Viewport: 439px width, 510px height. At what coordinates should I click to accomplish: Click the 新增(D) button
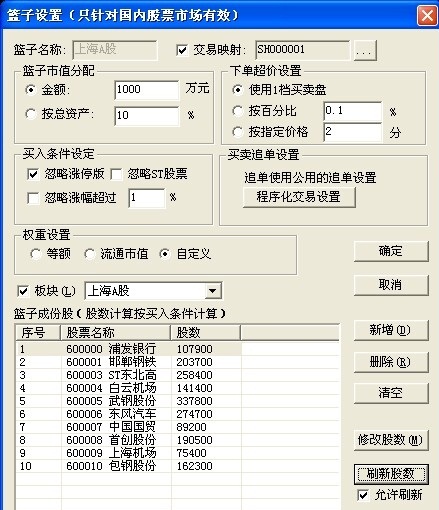point(391,330)
